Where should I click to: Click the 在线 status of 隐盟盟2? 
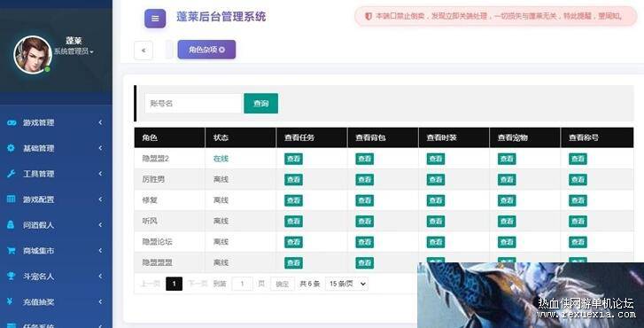pos(221,159)
